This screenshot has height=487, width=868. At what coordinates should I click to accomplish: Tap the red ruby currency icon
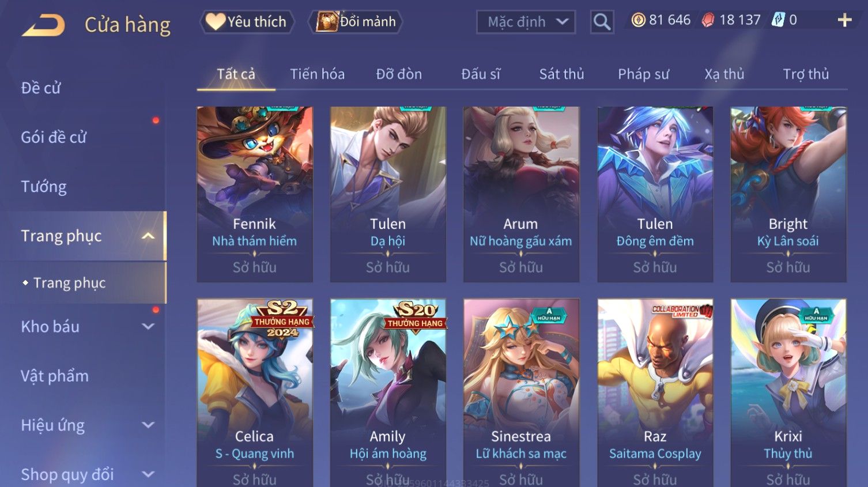coord(708,20)
